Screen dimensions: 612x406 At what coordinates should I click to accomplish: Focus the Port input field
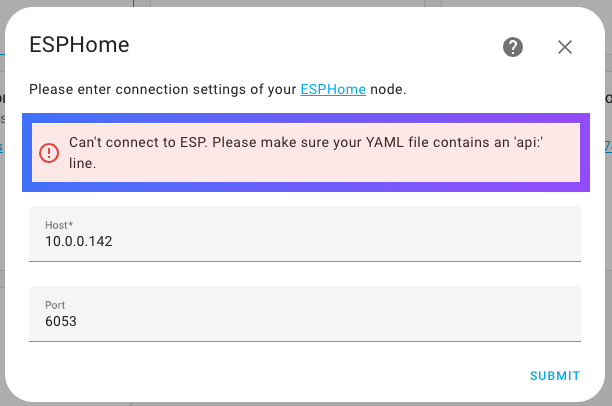(x=305, y=314)
